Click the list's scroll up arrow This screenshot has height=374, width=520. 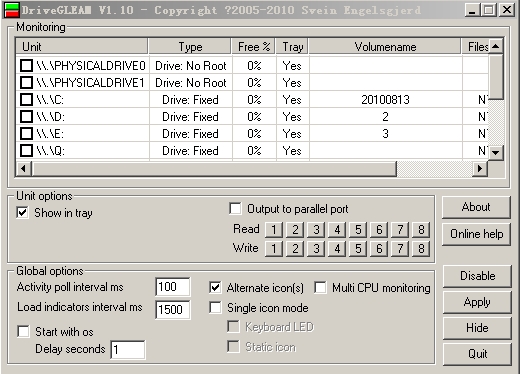click(496, 46)
